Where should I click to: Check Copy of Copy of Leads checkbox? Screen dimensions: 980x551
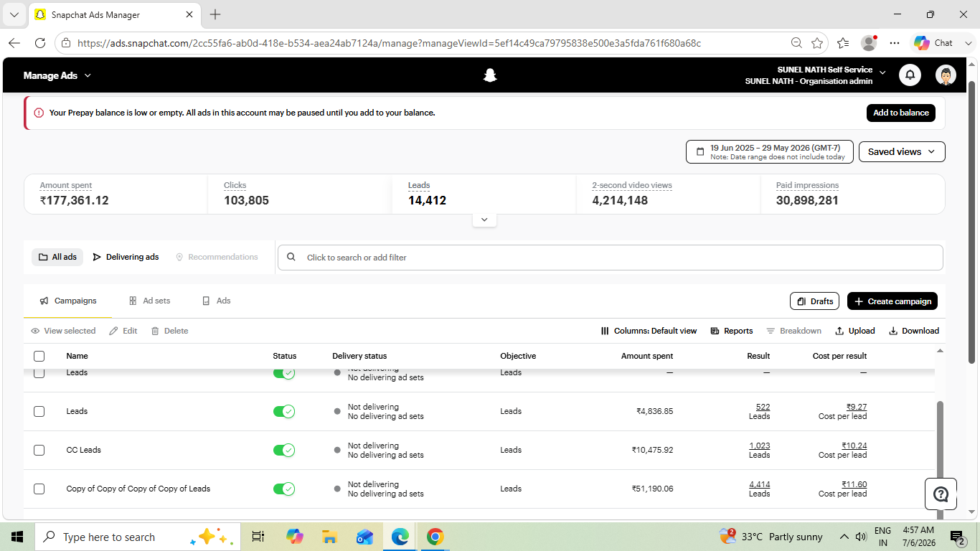[x=39, y=489]
